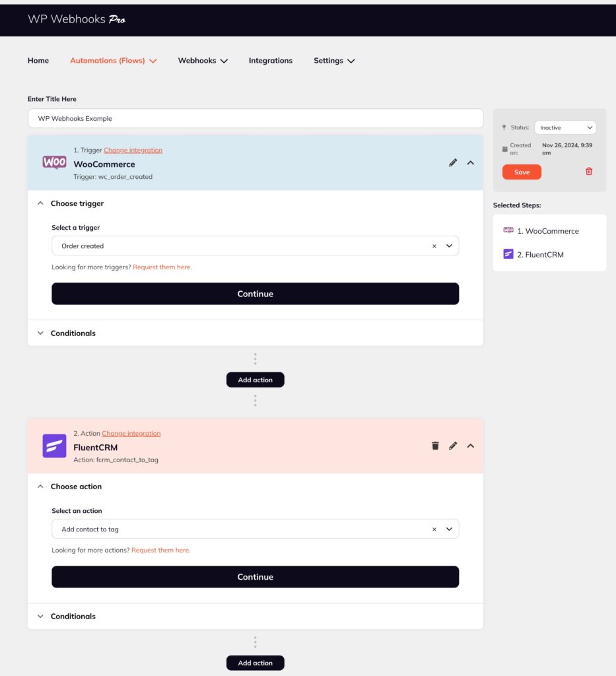
Task: Delete the FluentCRM action with trash icon
Action: coord(435,446)
